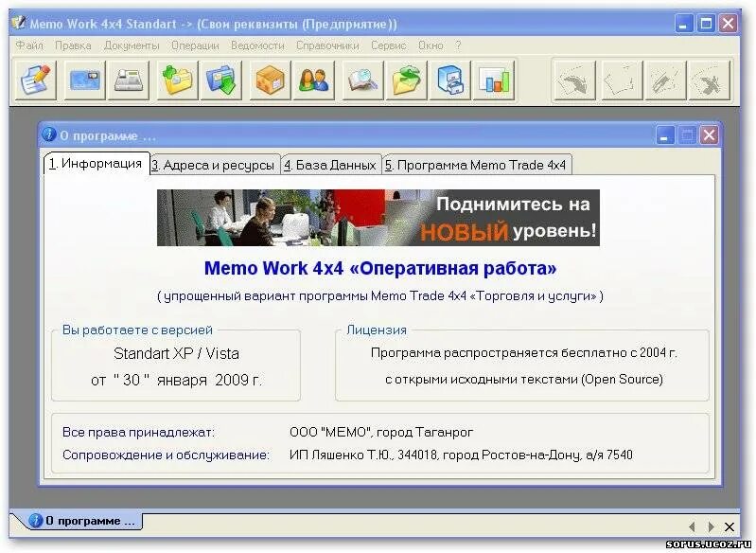Open the Сервис menu
Screen dimensions: 756x553
pos(389,45)
